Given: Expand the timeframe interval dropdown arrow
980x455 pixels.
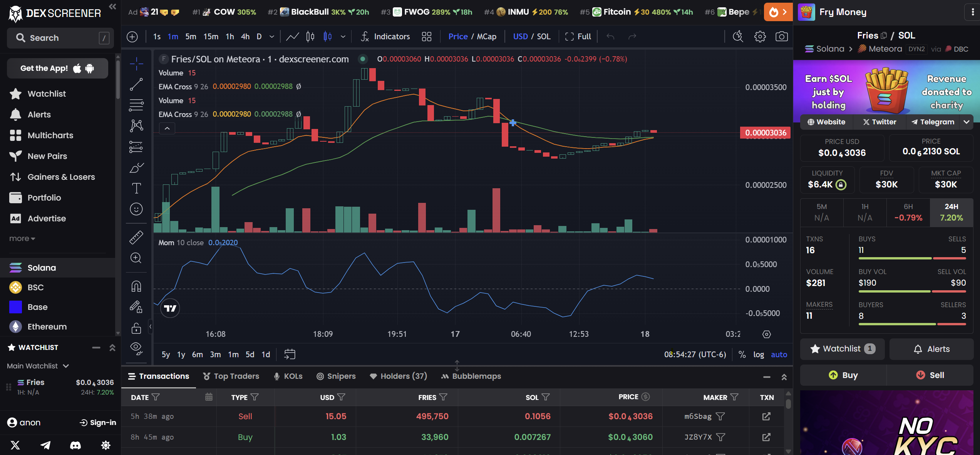Looking at the screenshot, I should (272, 37).
